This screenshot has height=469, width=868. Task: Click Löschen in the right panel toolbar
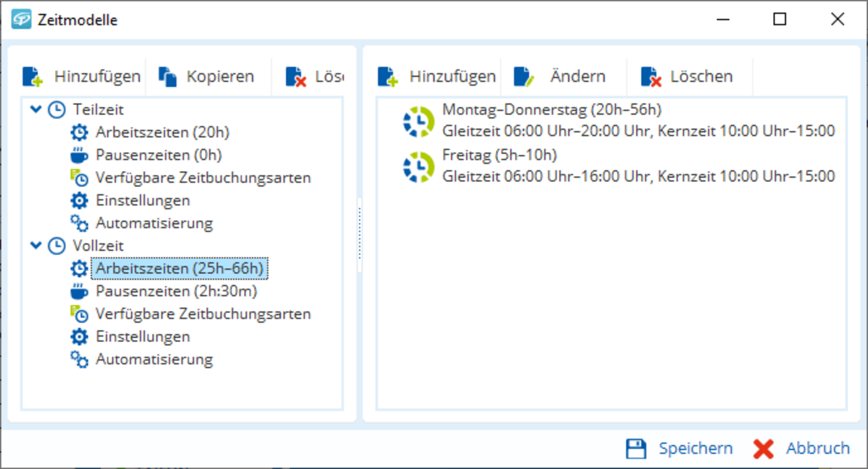[687, 76]
